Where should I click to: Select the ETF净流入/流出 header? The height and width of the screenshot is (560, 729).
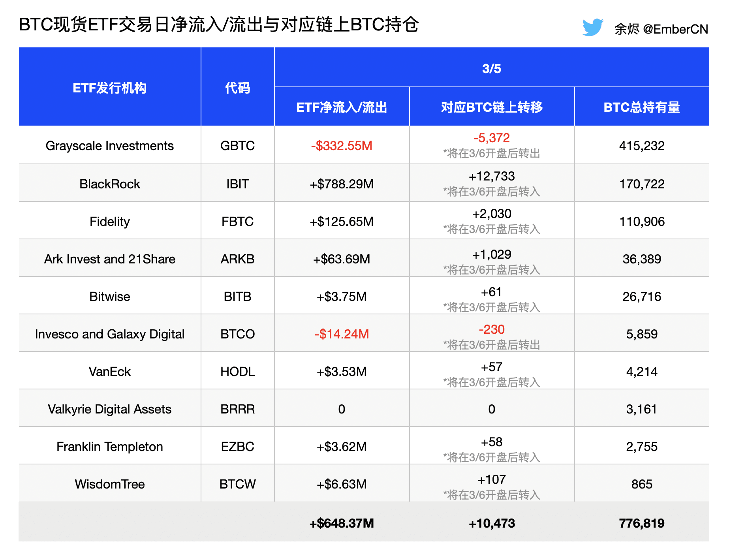pyautogui.click(x=341, y=106)
